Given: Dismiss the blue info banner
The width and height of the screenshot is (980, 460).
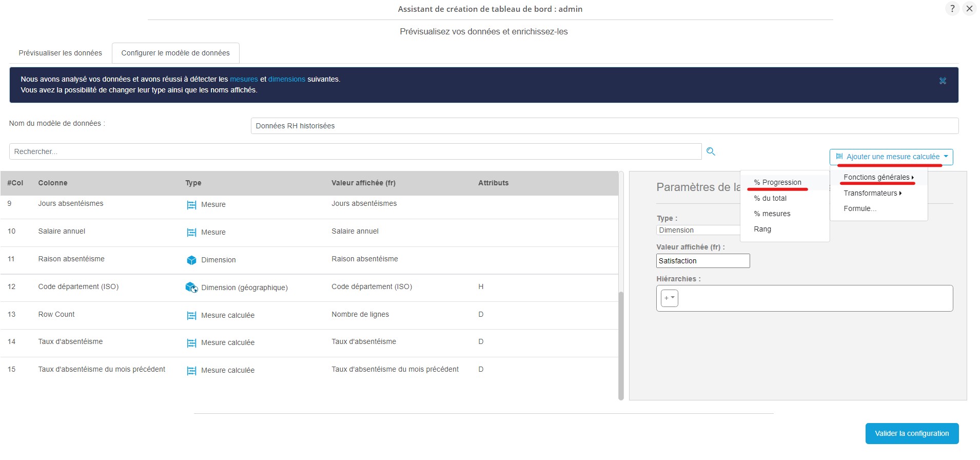Looking at the screenshot, I should pos(943,81).
